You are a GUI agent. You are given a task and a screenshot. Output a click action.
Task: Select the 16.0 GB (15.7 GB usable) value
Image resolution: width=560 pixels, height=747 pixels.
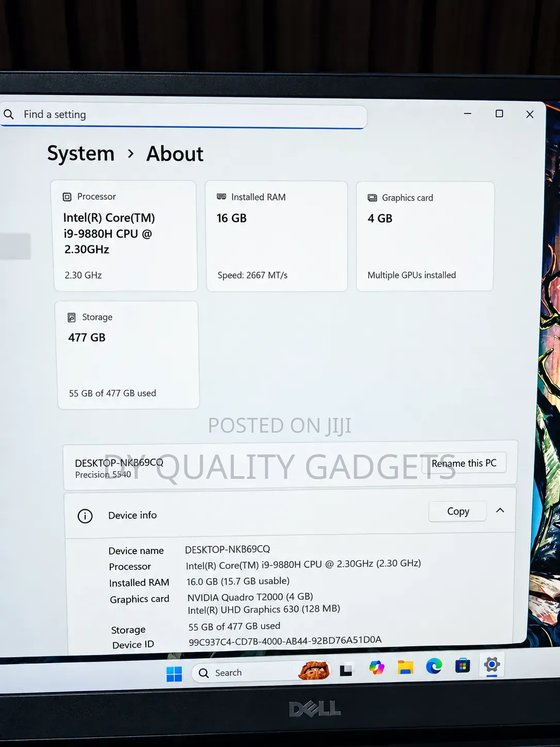(x=238, y=581)
